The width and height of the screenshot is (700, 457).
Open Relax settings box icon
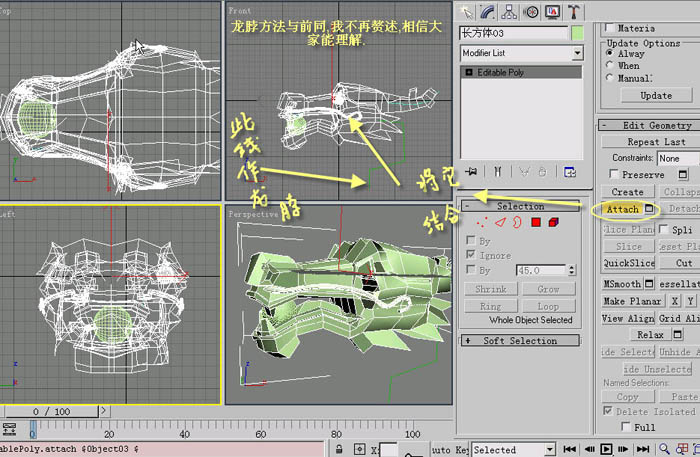(678, 334)
